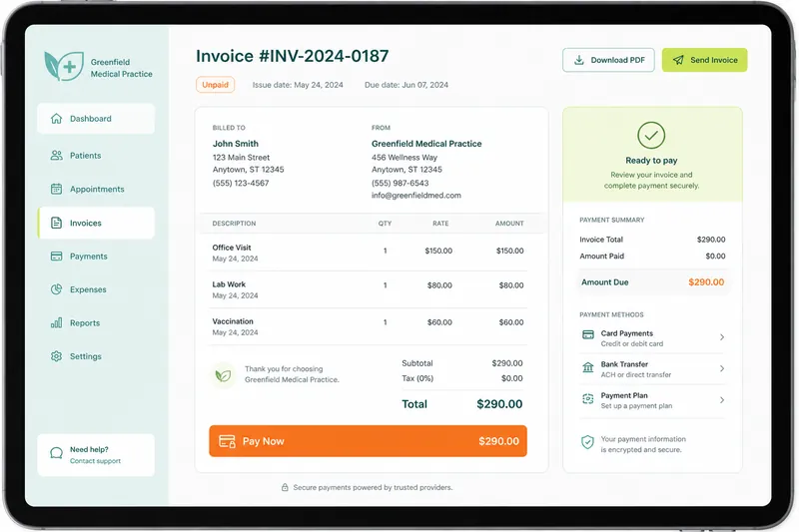Click the padlock icon beside secure payments text
Image resolution: width=799 pixels, height=532 pixels.
click(x=285, y=487)
